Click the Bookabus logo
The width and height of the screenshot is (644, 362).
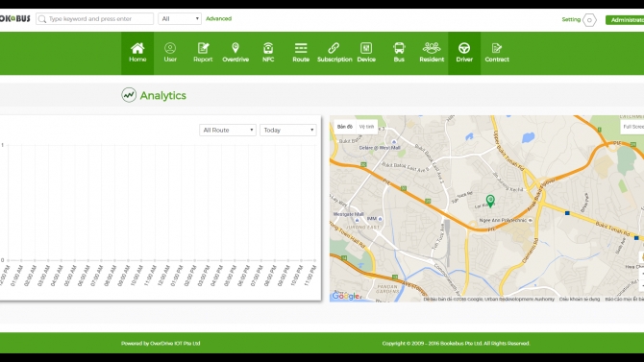pos(15,18)
